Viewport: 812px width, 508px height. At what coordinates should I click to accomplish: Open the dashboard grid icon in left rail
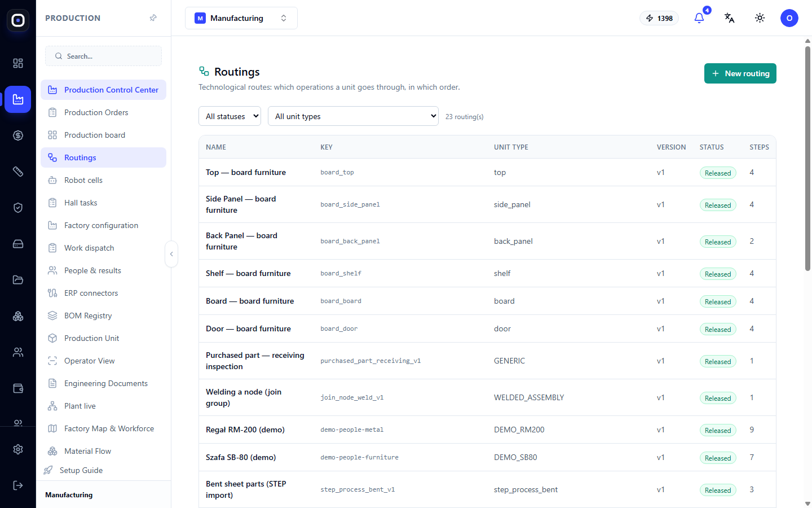coord(18,63)
